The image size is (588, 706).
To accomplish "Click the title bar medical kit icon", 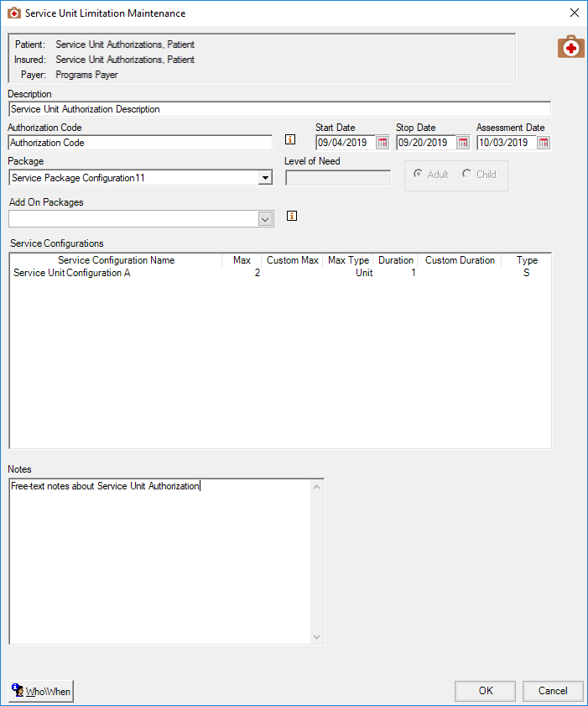I will pyautogui.click(x=14, y=13).
